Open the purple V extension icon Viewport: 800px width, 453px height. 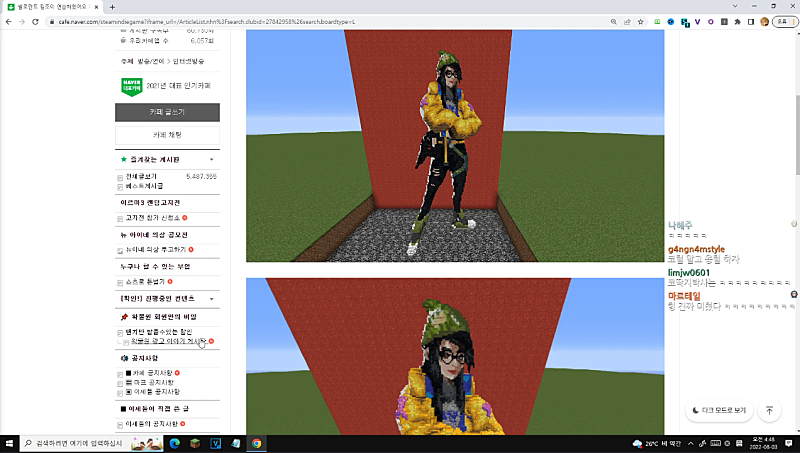(x=697, y=22)
